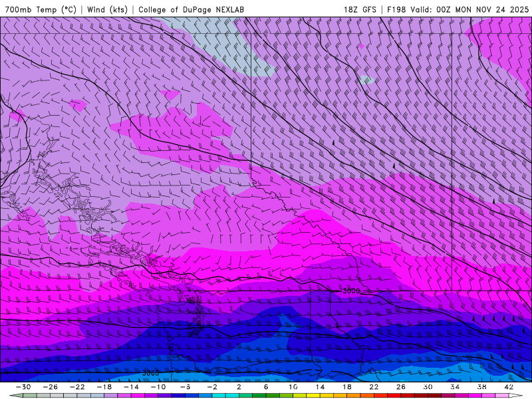This screenshot has height=399, width=532.
Task: Click the -30 color scale label
Action: pos(23,387)
